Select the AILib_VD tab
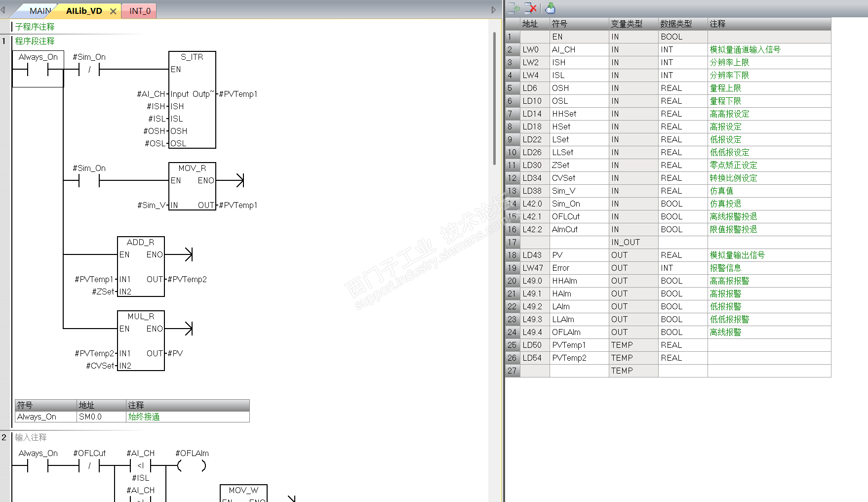 [x=84, y=11]
